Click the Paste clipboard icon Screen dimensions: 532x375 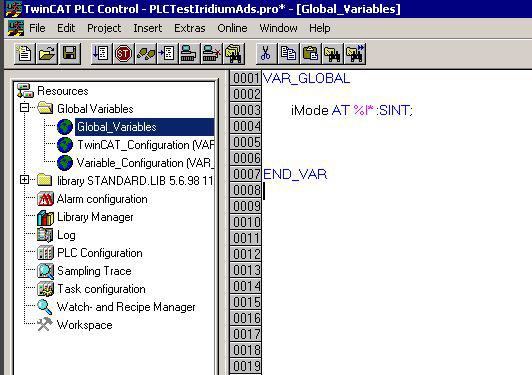(310, 53)
